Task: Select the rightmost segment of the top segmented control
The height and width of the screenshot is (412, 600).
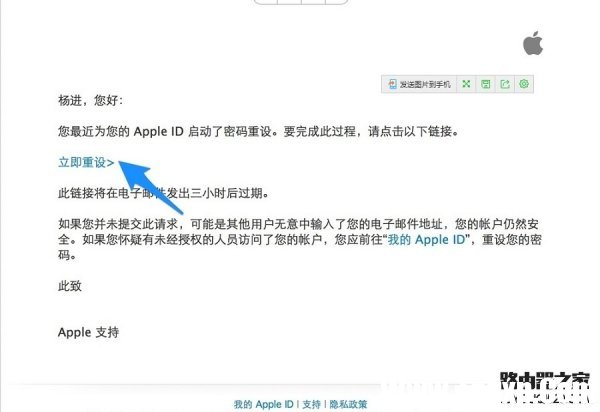Action: [337, 2]
